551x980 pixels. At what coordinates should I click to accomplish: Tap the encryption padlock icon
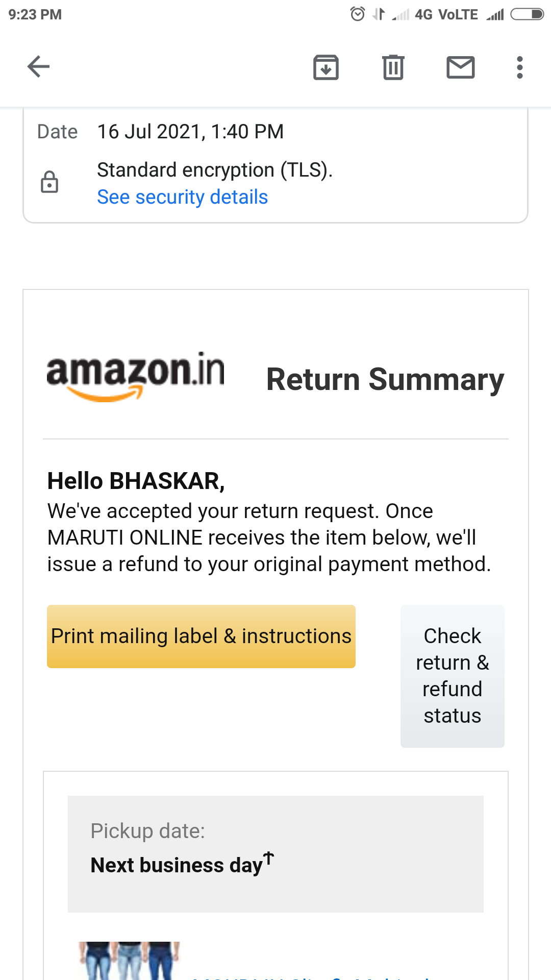[49, 182]
